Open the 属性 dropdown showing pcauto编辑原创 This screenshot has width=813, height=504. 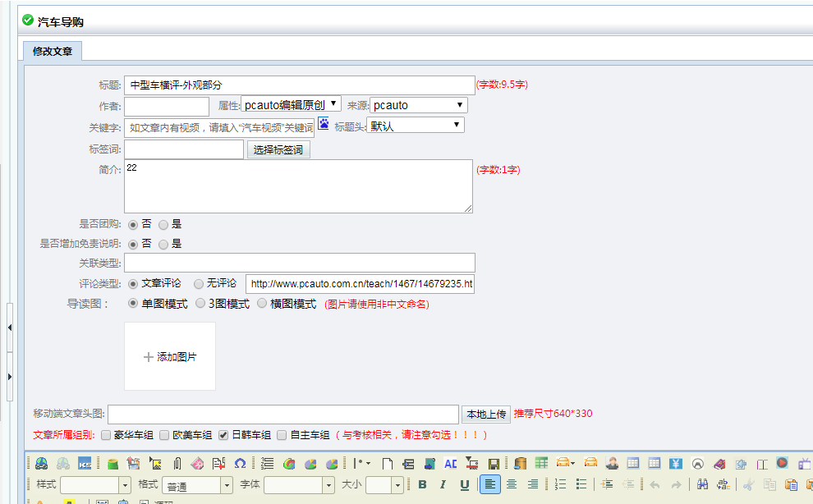pos(291,105)
